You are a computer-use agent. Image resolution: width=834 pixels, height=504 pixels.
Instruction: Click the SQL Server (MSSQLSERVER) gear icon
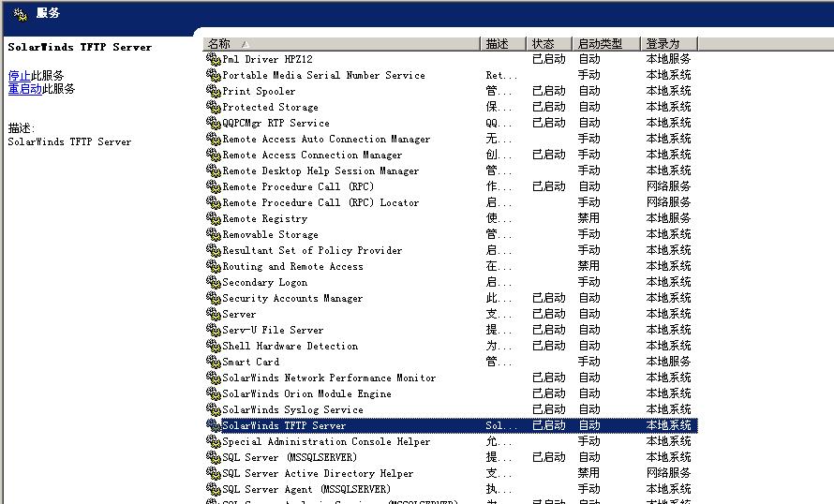coord(213,458)
